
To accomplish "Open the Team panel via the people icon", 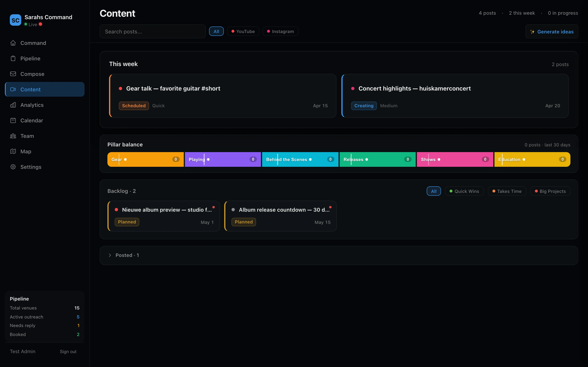I will coord(13,136).
